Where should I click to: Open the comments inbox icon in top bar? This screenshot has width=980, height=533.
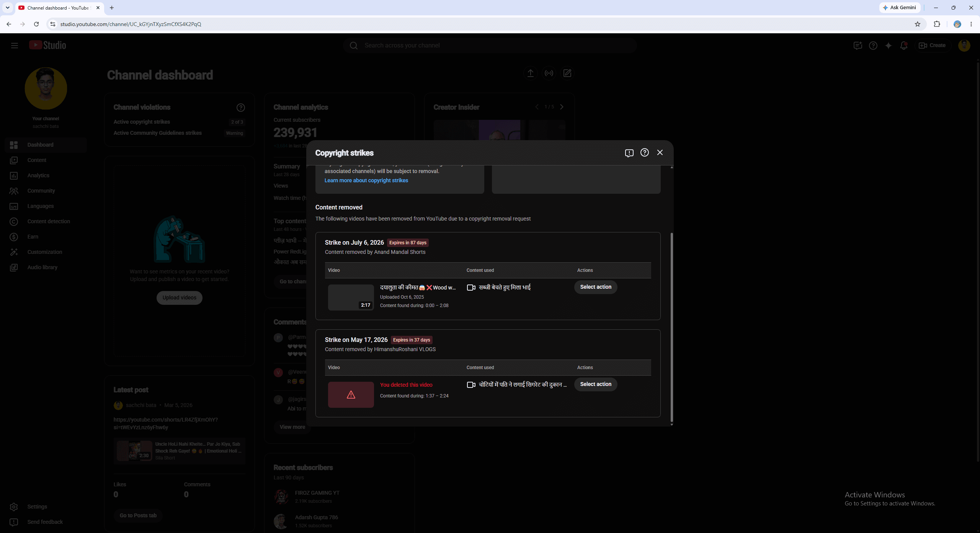(858, 46)
